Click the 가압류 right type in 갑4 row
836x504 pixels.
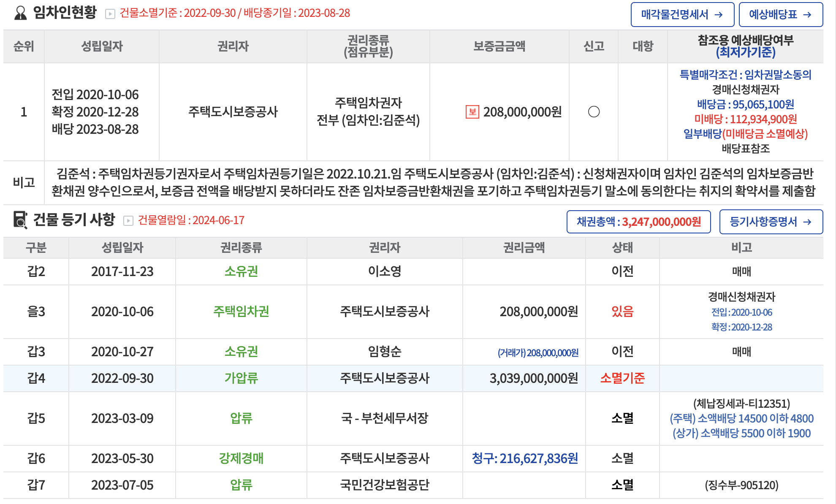[241, 378]
